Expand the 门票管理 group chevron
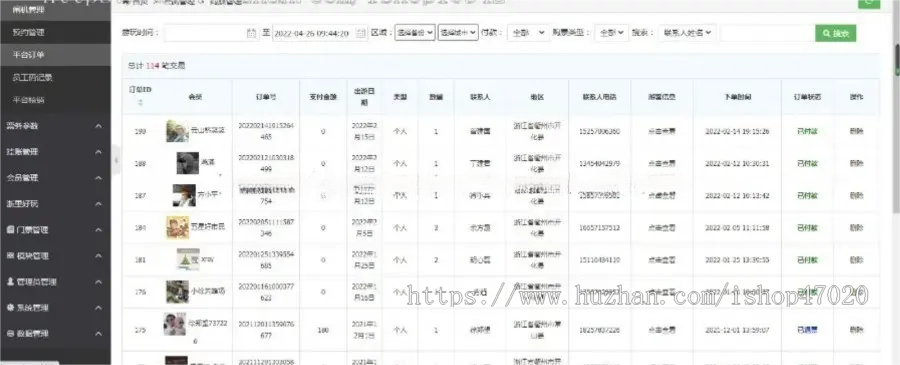 click(99, 230)
